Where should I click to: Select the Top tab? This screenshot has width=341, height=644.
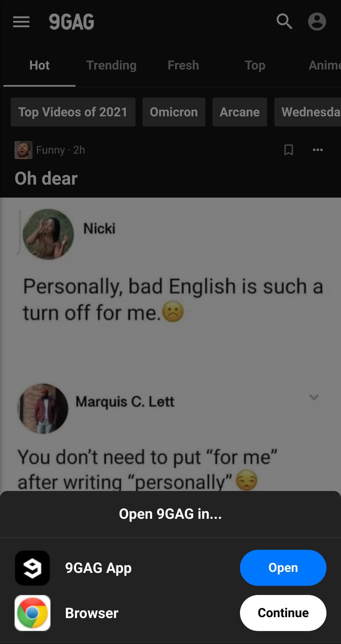click(x=255, y=65)
